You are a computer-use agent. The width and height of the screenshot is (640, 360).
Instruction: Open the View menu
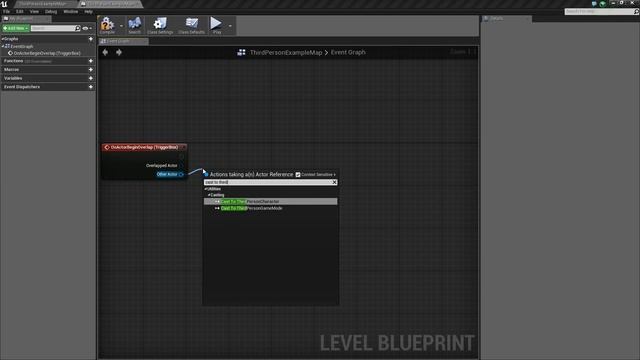[x=34, y=11]
